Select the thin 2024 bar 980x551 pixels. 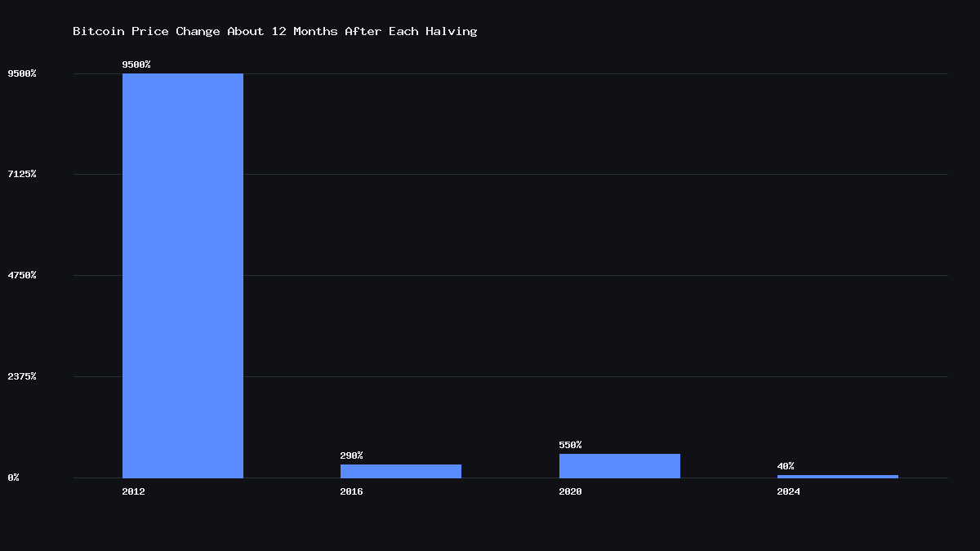[x=838, y=476]
